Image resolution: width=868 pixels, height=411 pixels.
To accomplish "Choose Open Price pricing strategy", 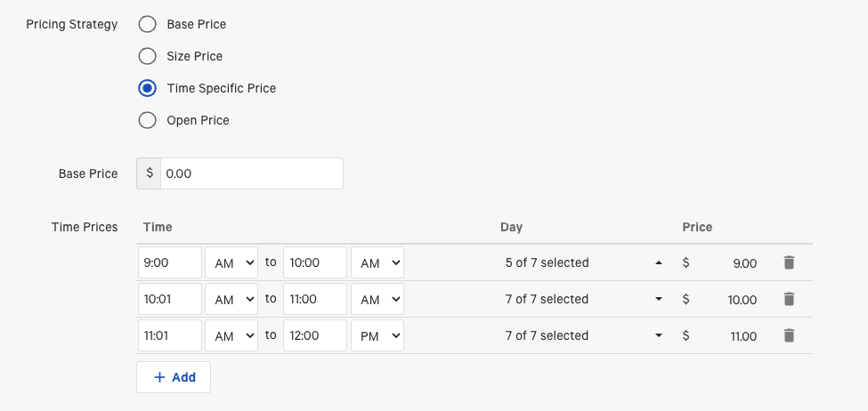I will [148, 120].
